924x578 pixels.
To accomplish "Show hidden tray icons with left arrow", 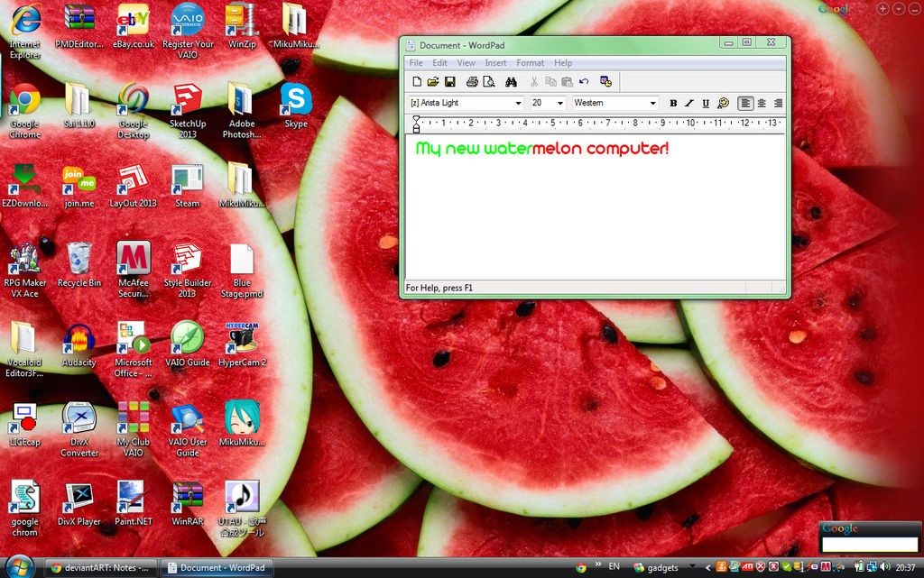I will 707,567.
